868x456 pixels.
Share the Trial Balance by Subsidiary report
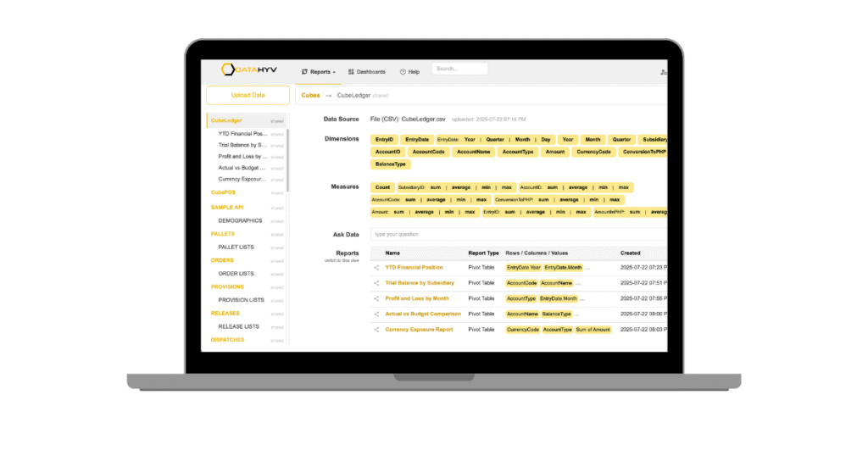(x=376, y=282)
